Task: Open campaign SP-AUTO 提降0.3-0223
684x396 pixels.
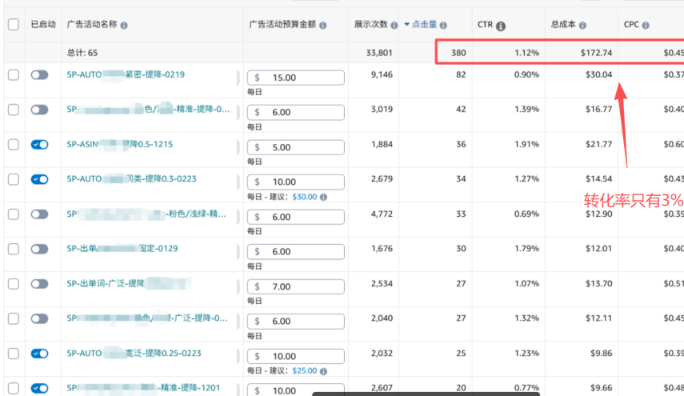Action: (x=131, y=179)
